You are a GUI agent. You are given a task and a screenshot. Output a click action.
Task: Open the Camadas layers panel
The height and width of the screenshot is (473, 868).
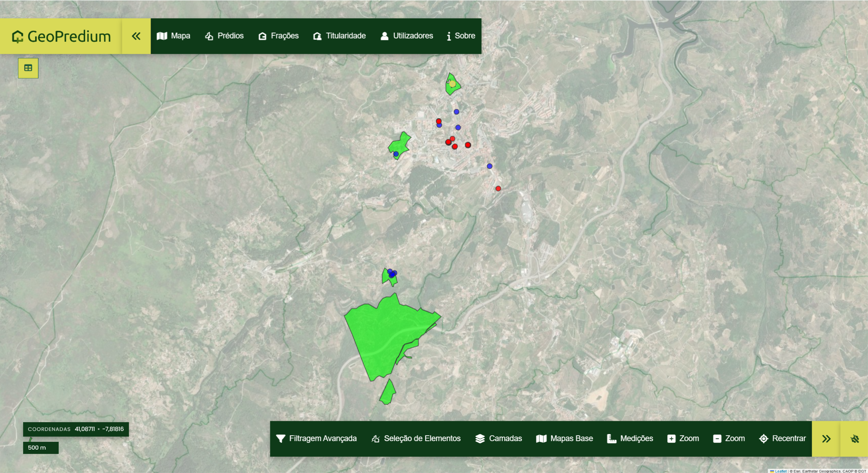pos(498,438)
